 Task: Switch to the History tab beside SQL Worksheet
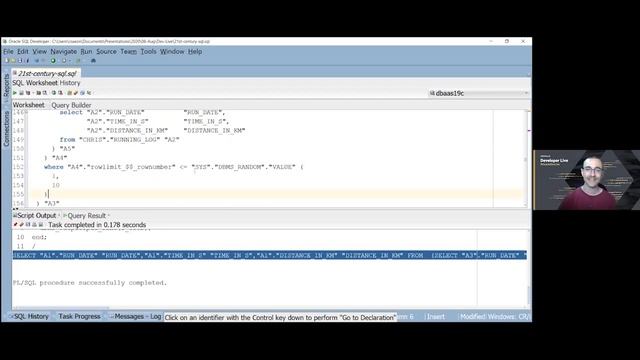point(70,83)
